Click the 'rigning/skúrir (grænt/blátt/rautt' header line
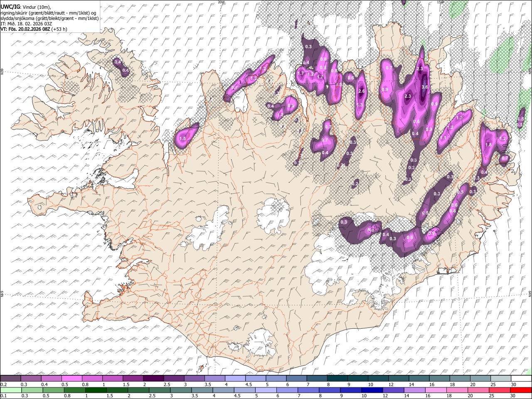Viewport: 532px width, 399px height. 49,13
